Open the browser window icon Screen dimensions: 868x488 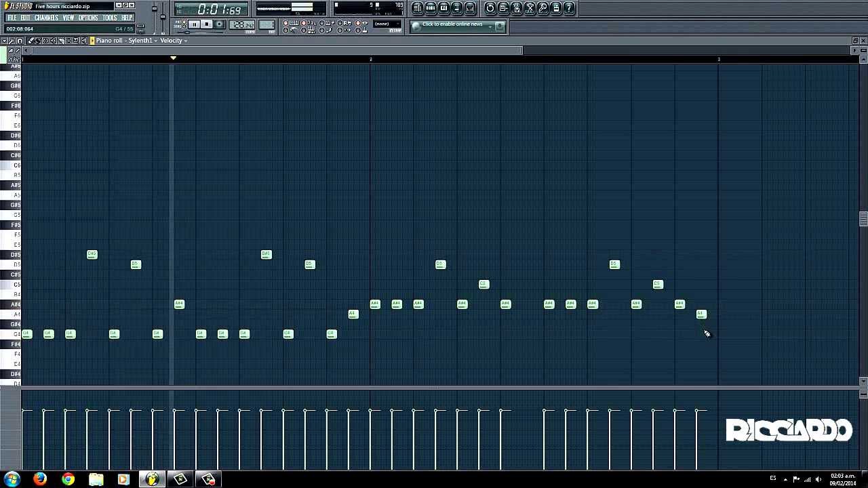point(456,8)
